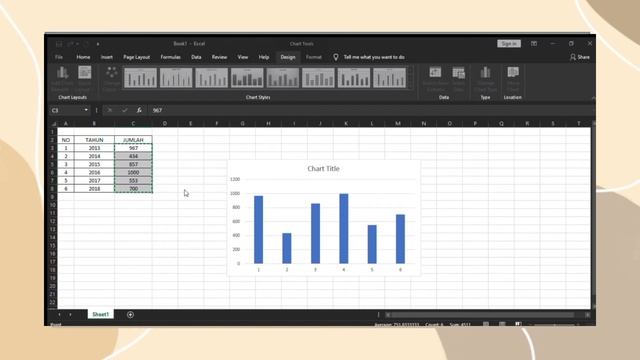The height and width of the screenshot is (360, 640).
Task: Select the TAHUN header cell
Action: 94,140
